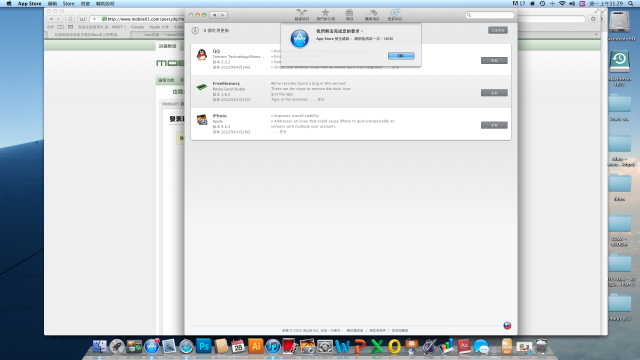640x360 pixels.
Task: Select the QQ app title text
Action: [216, 51]
